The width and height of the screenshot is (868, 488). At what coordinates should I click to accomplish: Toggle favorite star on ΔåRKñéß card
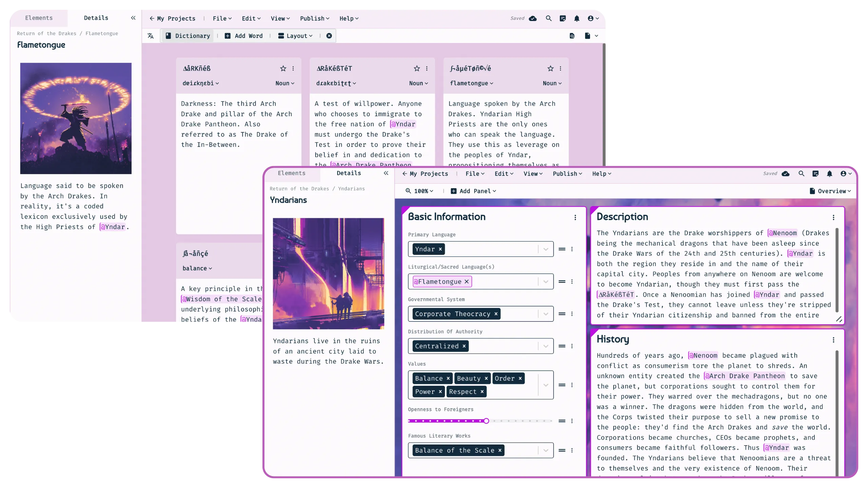[283, 68]
